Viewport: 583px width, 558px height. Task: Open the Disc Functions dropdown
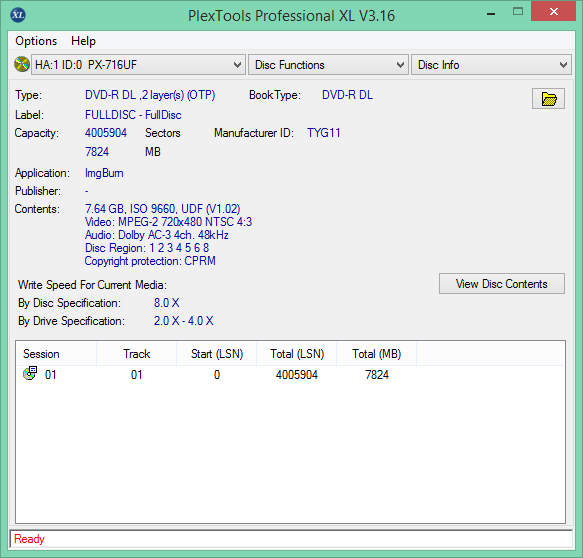[328, 65]
